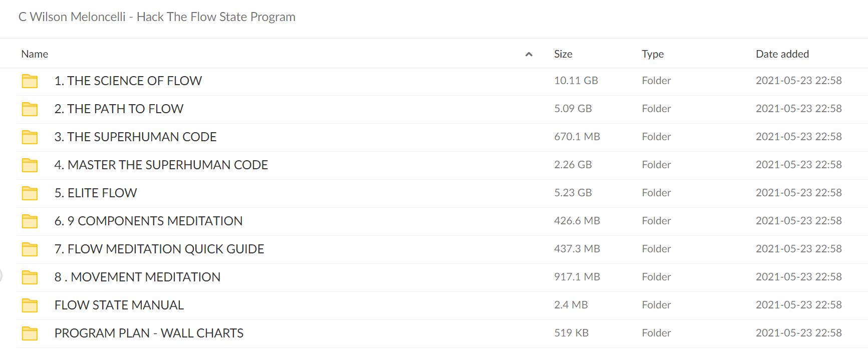Click folder icon for 2. THE PATH TO FLOW
Image resolution: width=868 pixels, height=355 pixels.
coord(30,109)
